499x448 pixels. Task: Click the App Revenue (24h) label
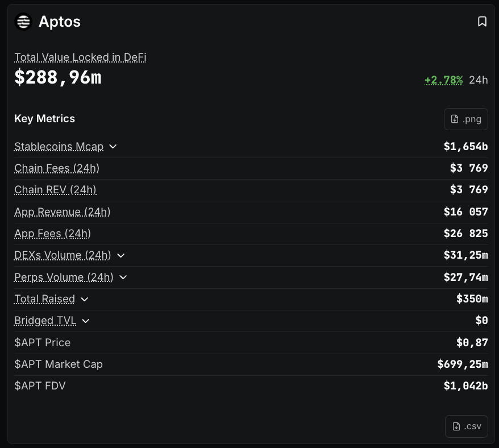pos(63,212)
